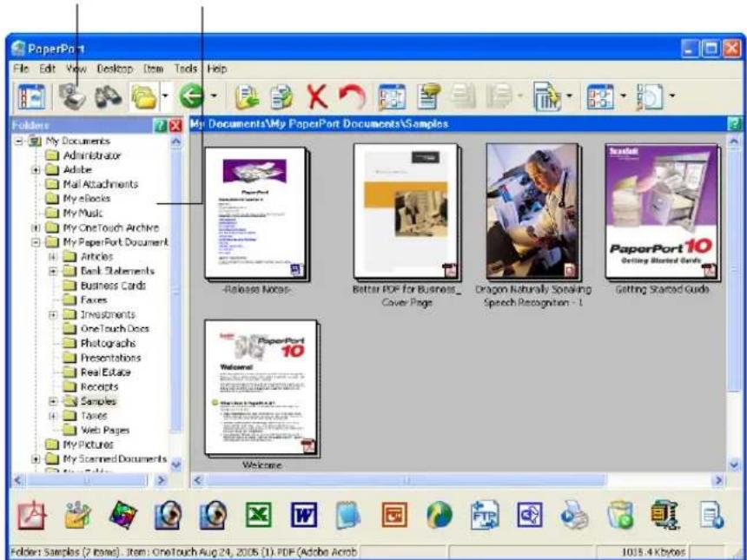Screen dimensions: 747x560
Task: Undo with the red curved arrow icon
Action: (x=353, y=96)
